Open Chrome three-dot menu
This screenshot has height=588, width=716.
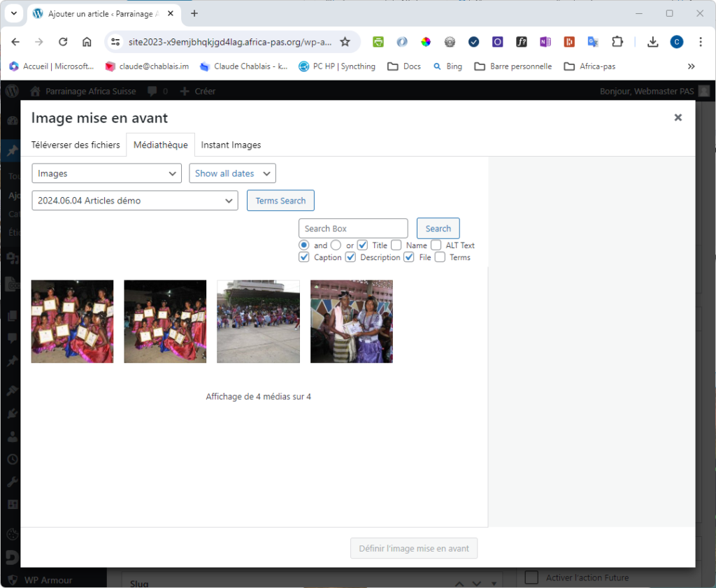pos(701,42)
